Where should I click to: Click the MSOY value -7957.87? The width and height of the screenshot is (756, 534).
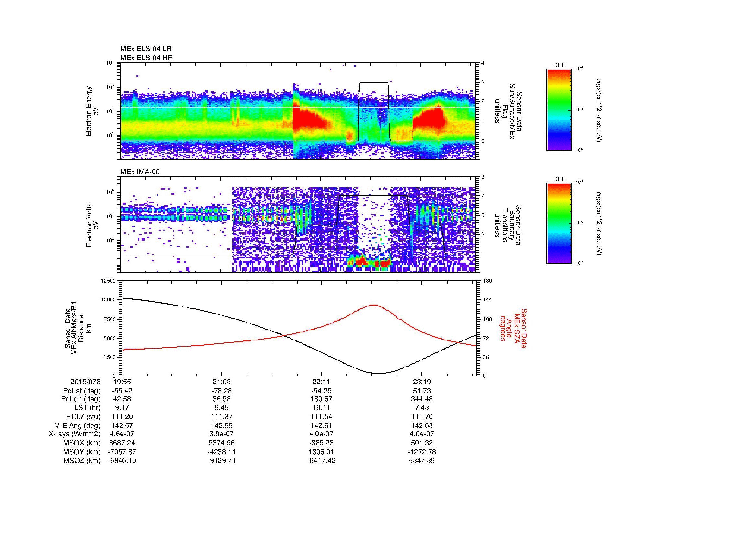[x=122, y=452]
